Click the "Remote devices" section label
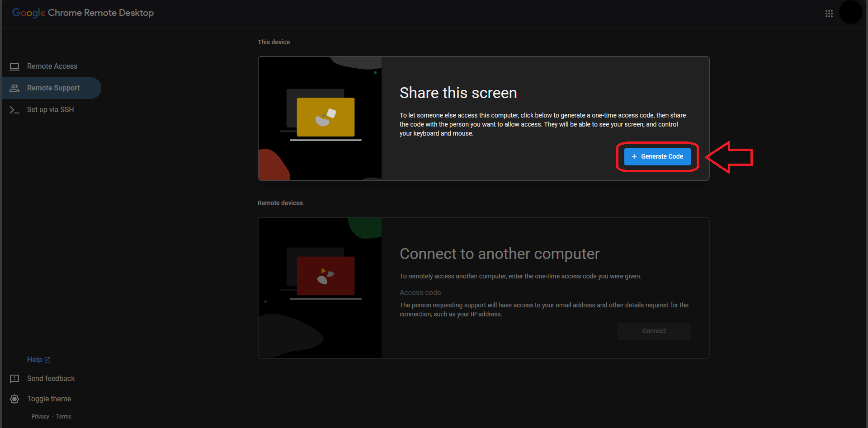 click(280, 203)
